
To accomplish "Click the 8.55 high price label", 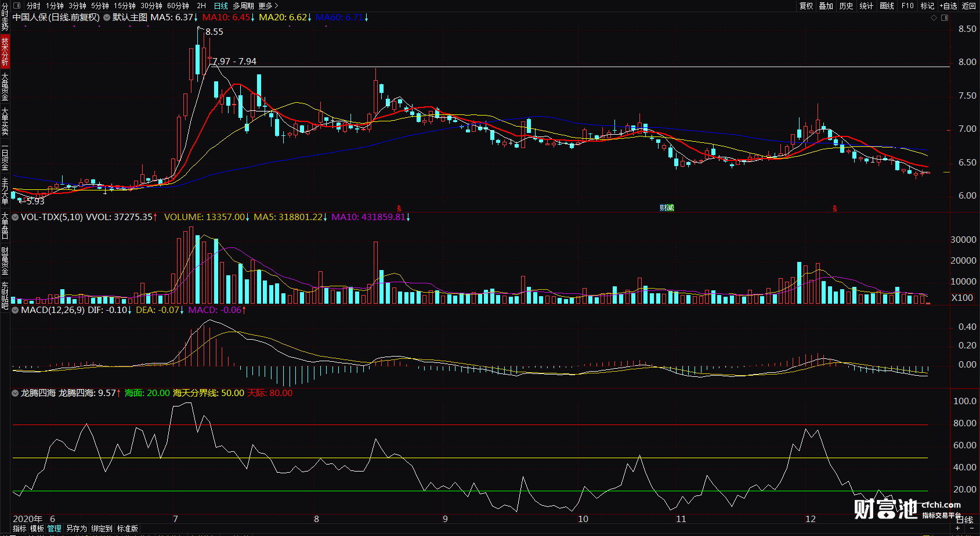I will coord(214,32).
